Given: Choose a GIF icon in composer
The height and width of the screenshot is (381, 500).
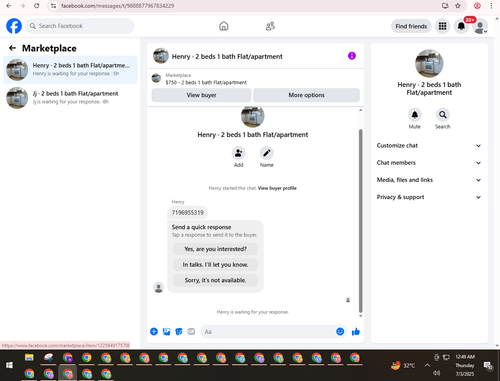Looking at the screenshot, I should 191,331.
